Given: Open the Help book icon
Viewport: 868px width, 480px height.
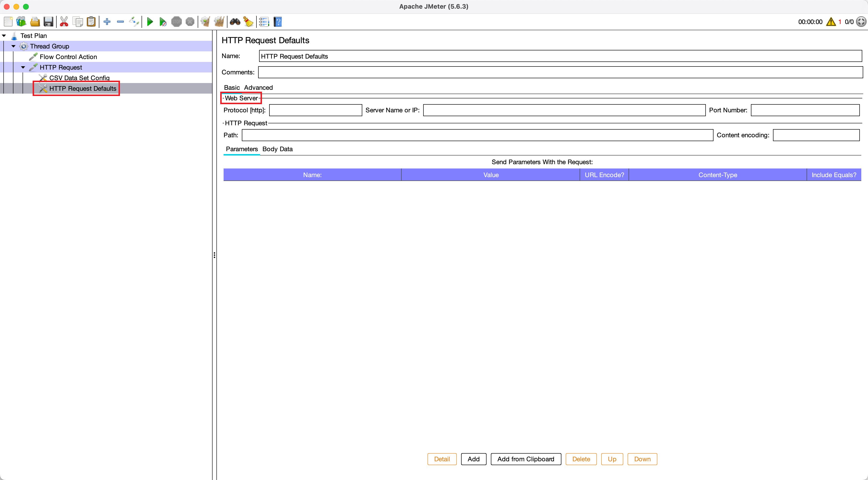Looking at the screenshot, I should 278,22.
